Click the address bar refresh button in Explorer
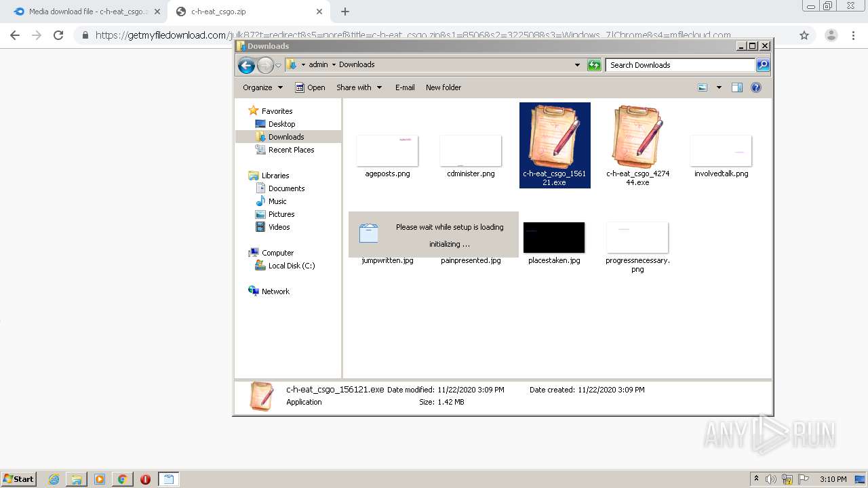This screenshot has height=488, width=868. [x=594, y=65]
